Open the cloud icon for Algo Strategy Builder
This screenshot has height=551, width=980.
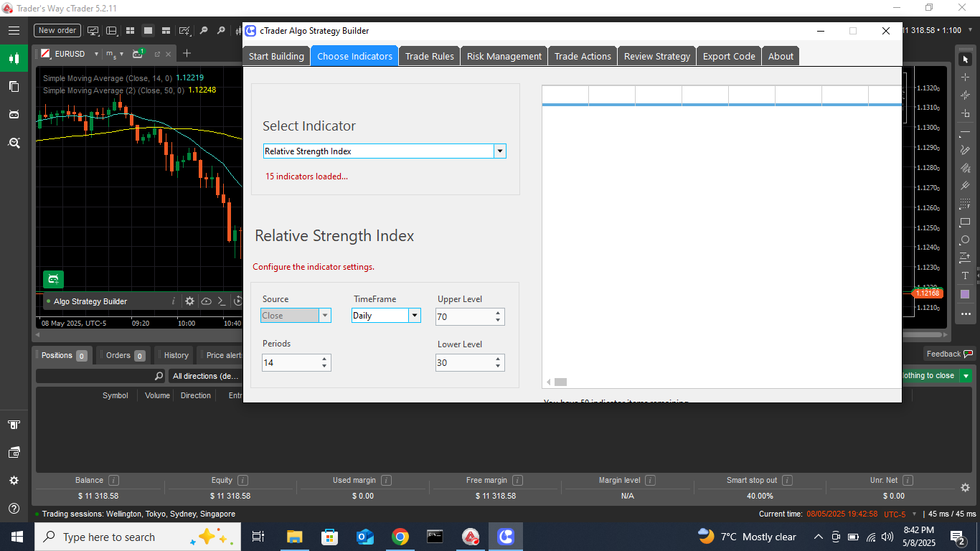(x=206, y=301)
